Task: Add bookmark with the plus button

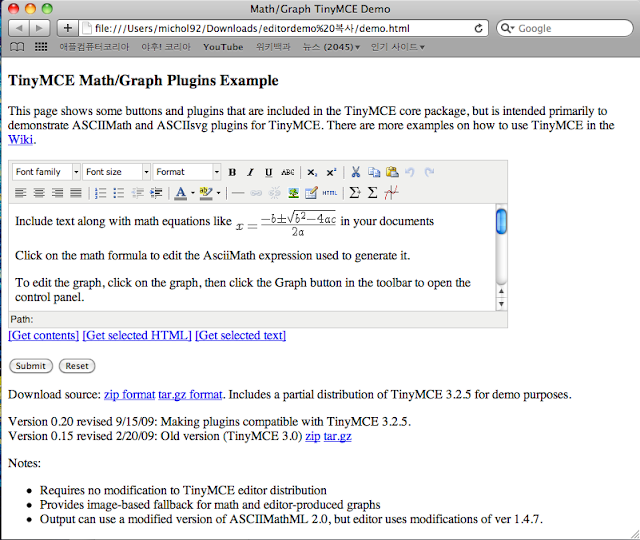Action: coord(67,28)
